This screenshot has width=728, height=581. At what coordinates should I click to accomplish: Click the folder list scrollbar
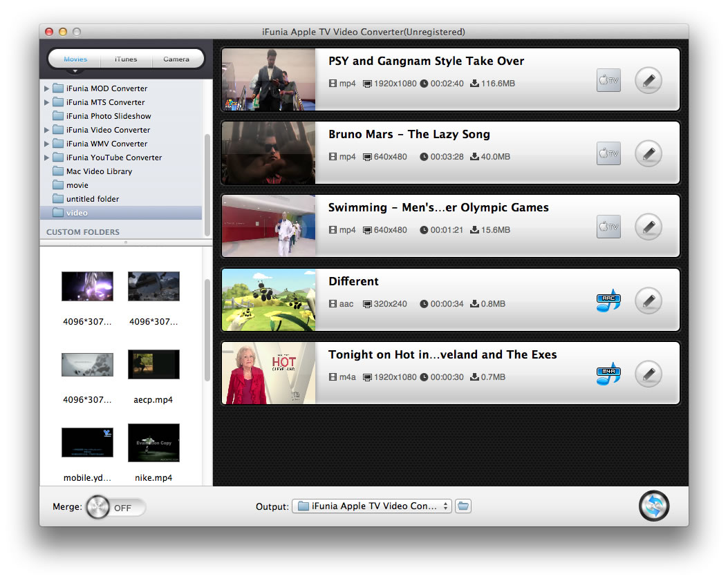(x=207, y=184)
